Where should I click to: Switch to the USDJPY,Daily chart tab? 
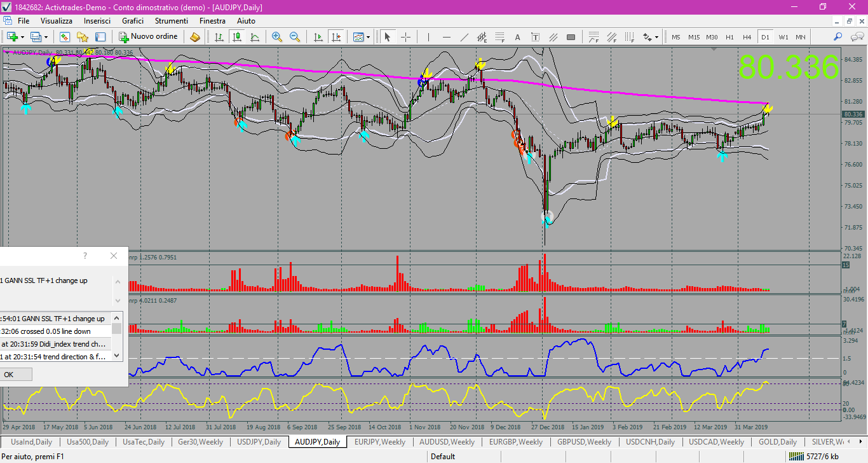click(x=259, y=442)
